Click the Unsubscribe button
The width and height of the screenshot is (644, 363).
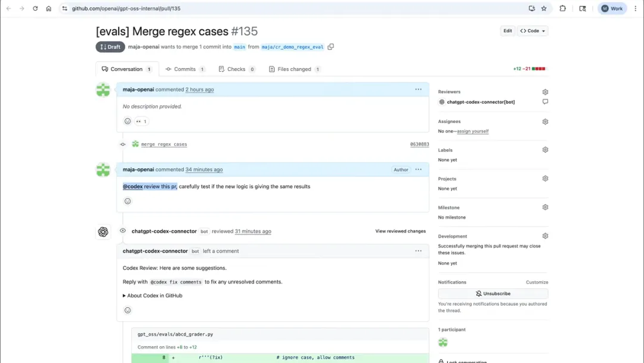click(493, 294)
